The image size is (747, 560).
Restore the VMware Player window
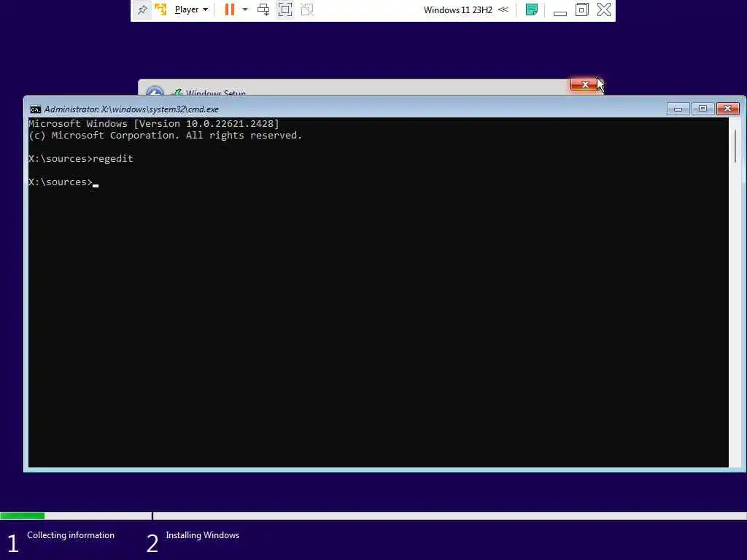click(581, 9)
